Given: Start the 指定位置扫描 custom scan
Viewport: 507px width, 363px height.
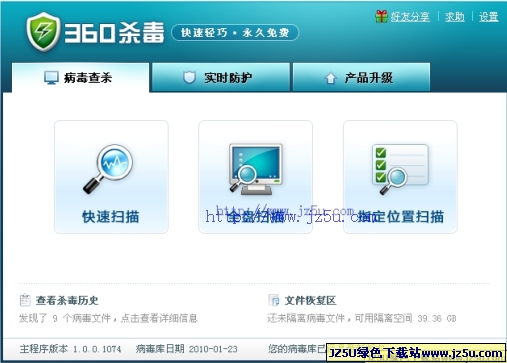Looking at the screenshot, I should click(400, 177).
